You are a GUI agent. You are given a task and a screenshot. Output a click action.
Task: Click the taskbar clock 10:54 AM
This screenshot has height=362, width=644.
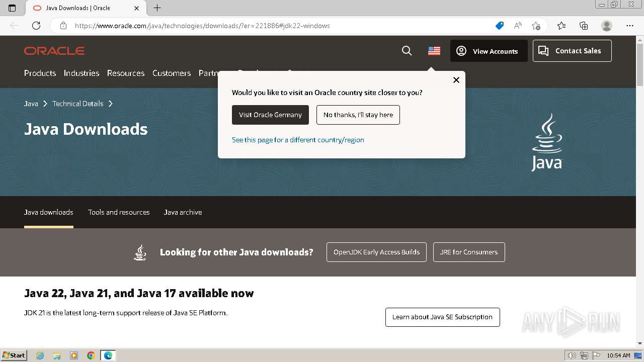point(618,355)
